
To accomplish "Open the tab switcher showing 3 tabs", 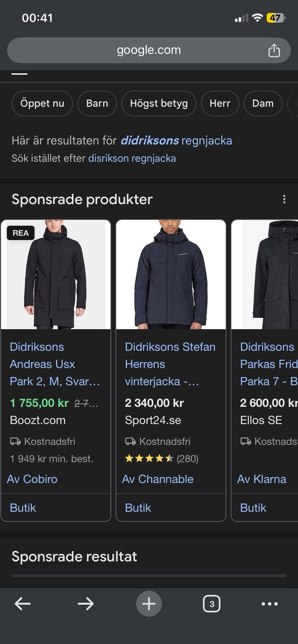I will [212, 604].
